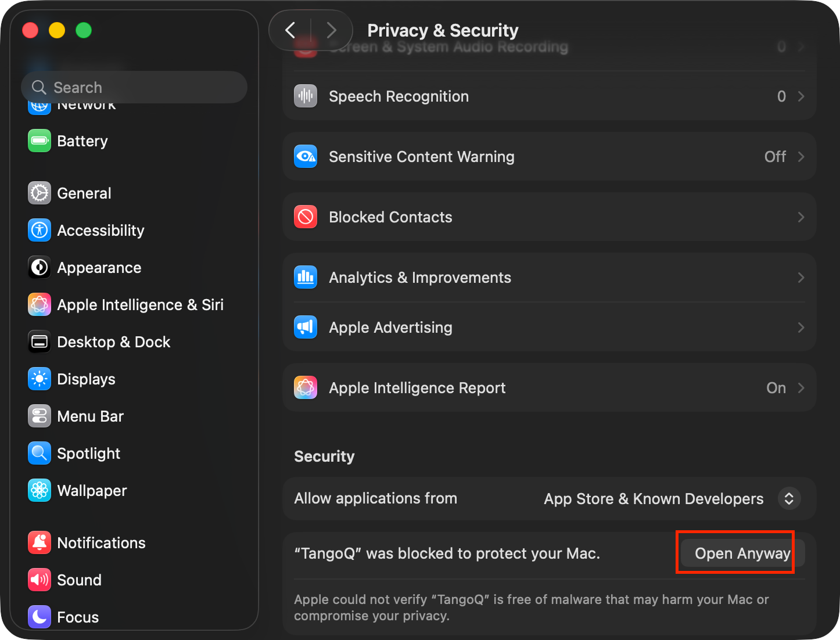Open the Notifications bell icon
This screenshot has width=840, height=640.
[x=40, y=542]
